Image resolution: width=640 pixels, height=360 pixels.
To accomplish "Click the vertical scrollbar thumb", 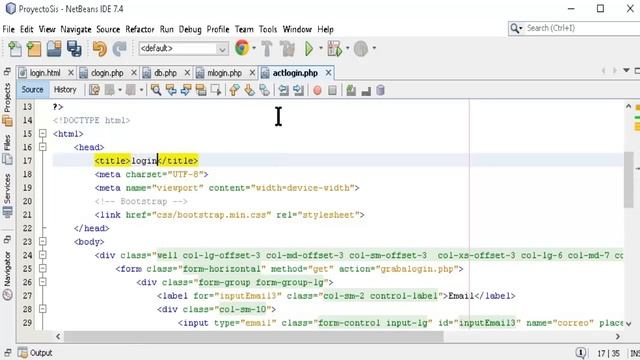I will 628,180.
